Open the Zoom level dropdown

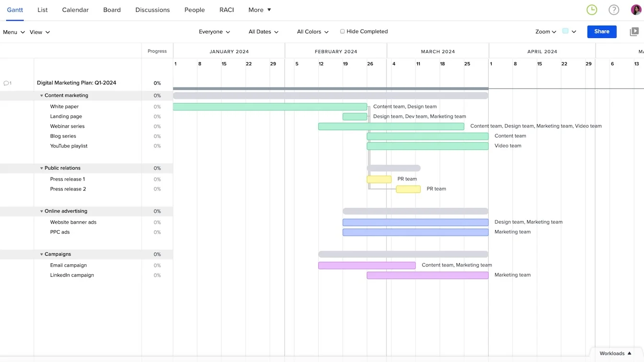point(545,32)
